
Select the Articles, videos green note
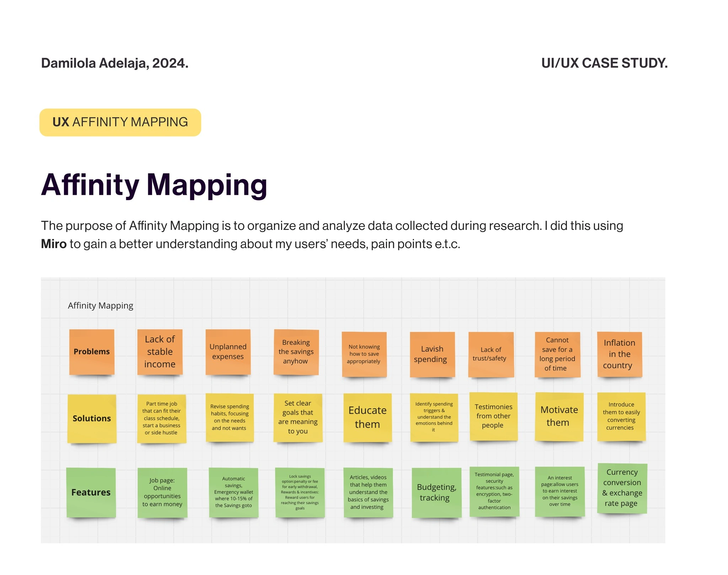click(x=368, y=493)
